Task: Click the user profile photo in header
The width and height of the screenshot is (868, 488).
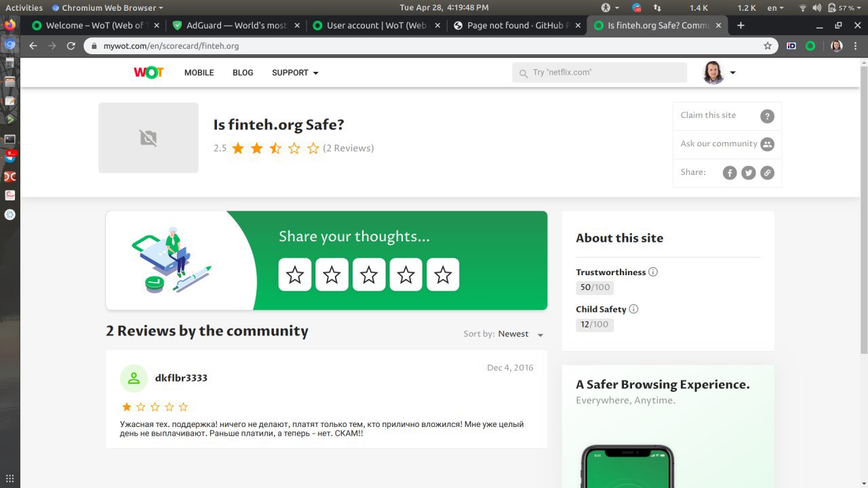Action: pos(713,73)
